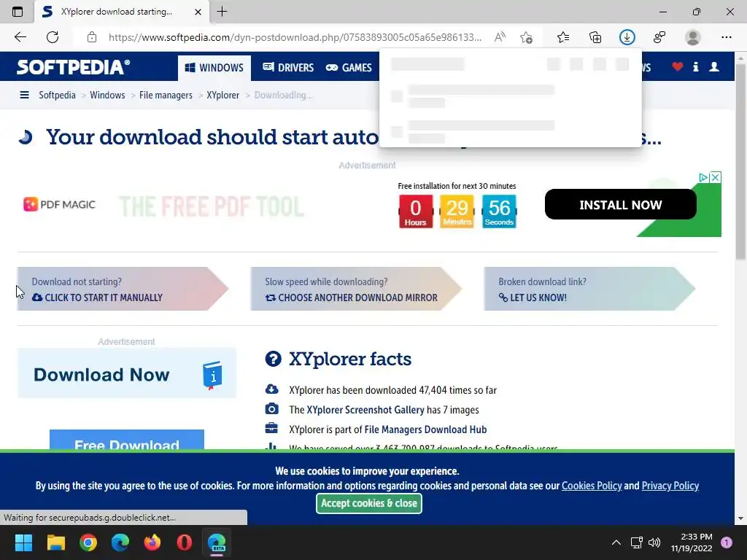Click the red heart icon in header
Image resolution: width=747 pixels, height=560 pixels.
click(x=678, y=66)
